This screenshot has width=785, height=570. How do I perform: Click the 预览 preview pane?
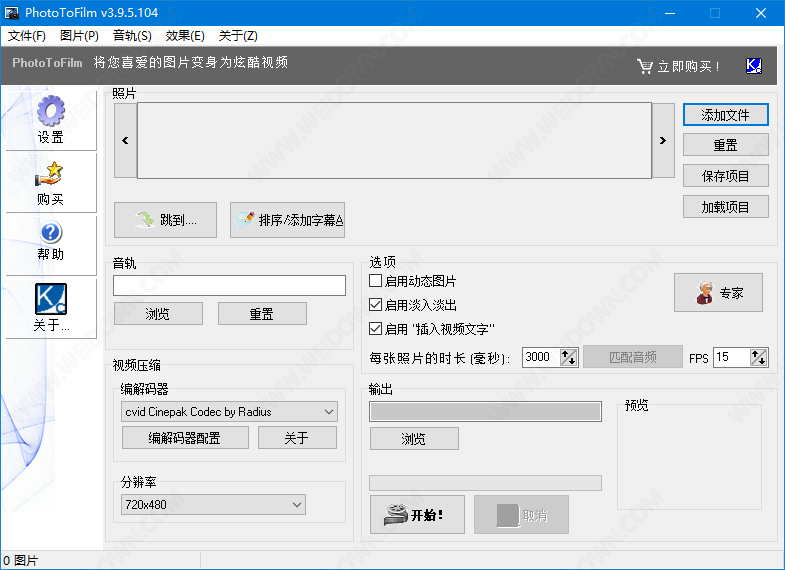tap(689, 459)
